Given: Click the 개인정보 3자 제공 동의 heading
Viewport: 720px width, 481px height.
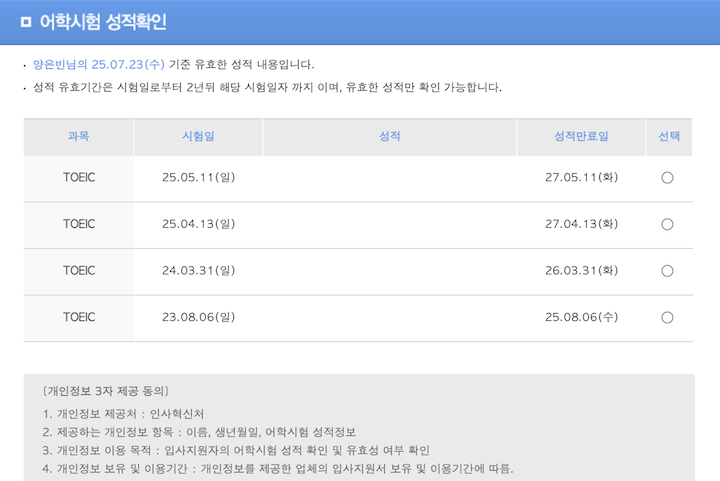Looking at the screenshot, I should (106, 391).
